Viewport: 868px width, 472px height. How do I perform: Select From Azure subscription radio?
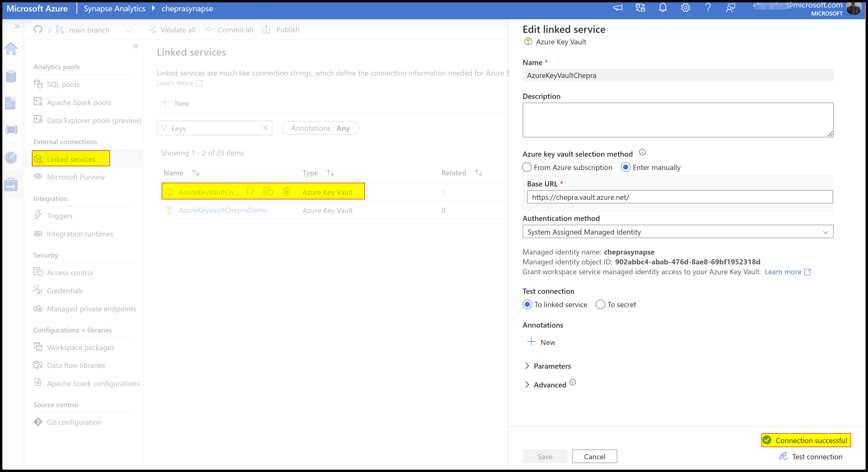coord(527,167)
